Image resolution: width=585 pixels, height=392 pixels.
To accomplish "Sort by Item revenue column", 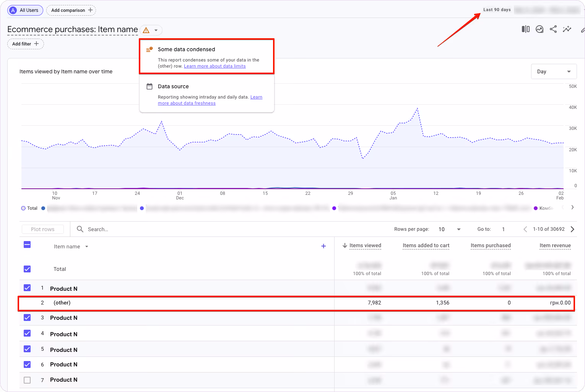I will [x=555, y=245].
